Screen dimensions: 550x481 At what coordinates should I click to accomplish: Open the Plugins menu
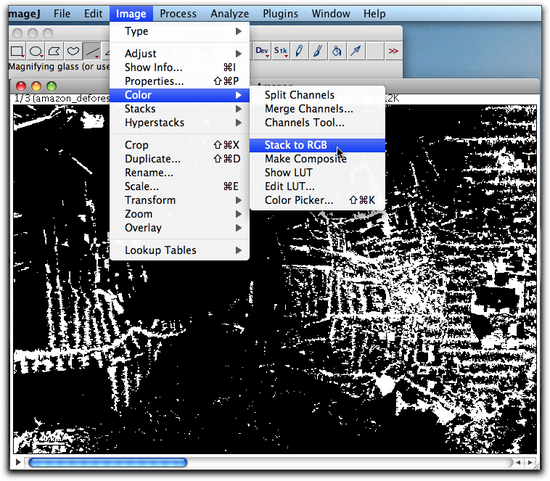pos(280,14)
